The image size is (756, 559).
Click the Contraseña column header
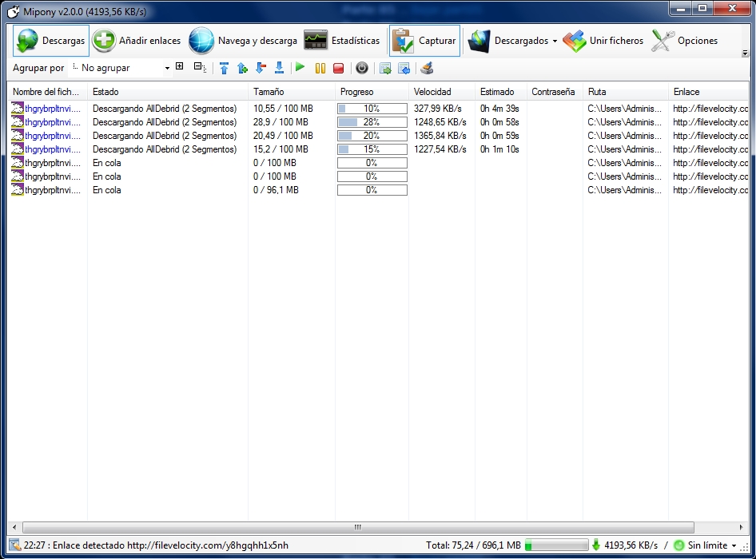point(555,92)
